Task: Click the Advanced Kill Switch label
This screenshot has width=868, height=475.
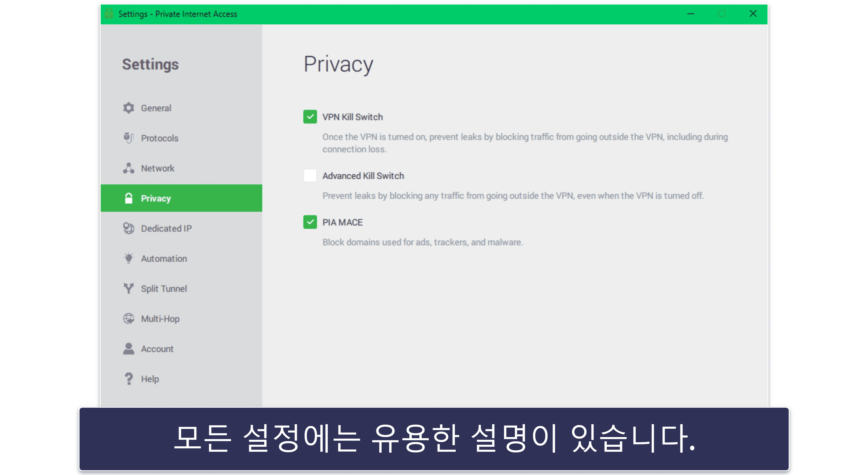Action: coord(363,176)
